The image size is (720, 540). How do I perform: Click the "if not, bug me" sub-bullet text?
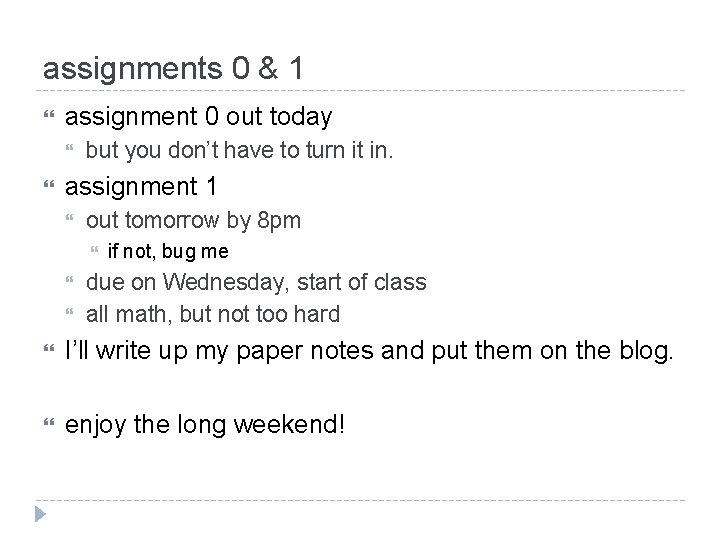(x=167, y=251)
